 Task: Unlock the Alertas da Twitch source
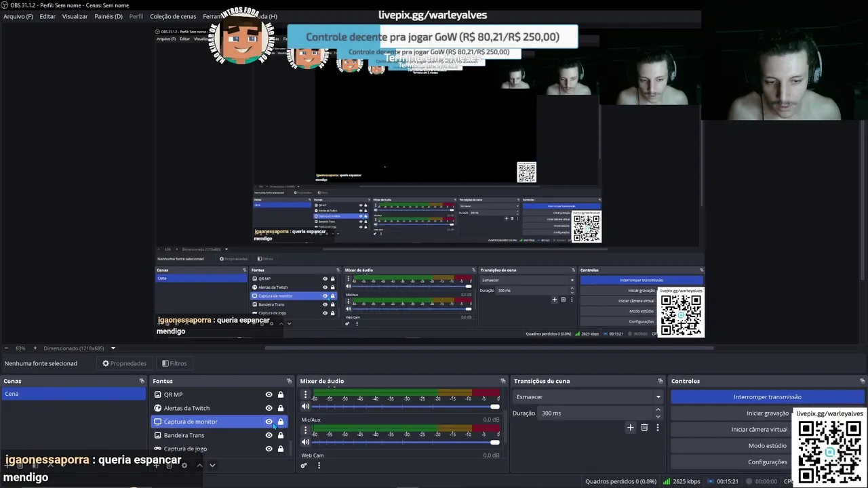coord(281,408)
